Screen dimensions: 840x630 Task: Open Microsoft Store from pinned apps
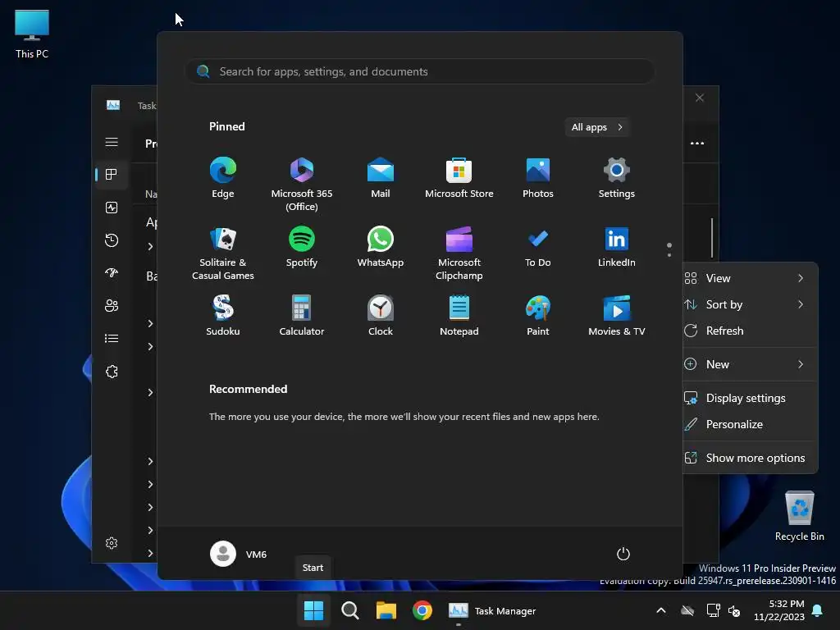click(x=459, y=178)
